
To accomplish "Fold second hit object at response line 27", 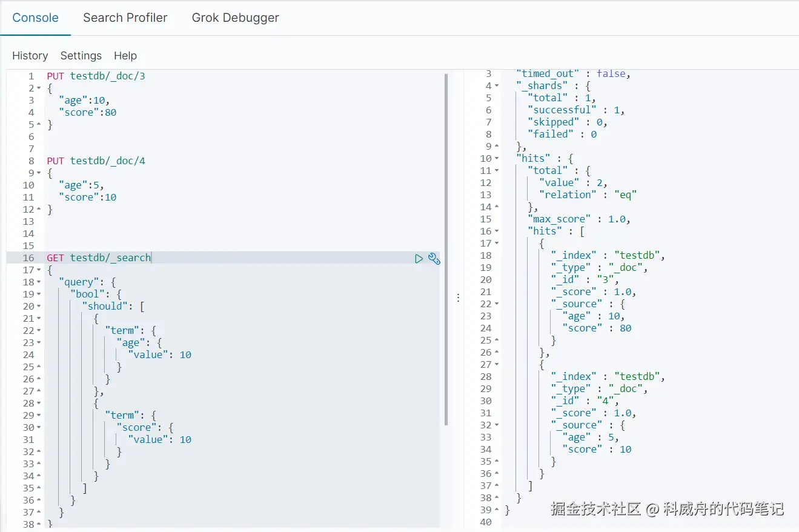I will [x=497, y=365].
